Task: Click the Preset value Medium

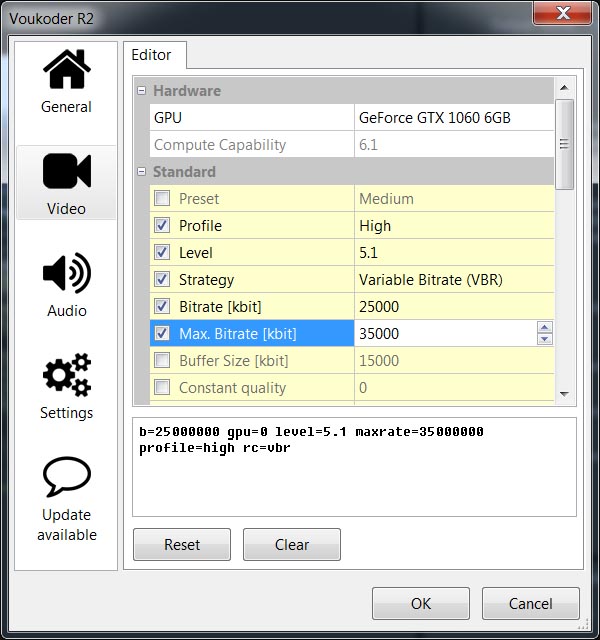Action: [454, 198]
